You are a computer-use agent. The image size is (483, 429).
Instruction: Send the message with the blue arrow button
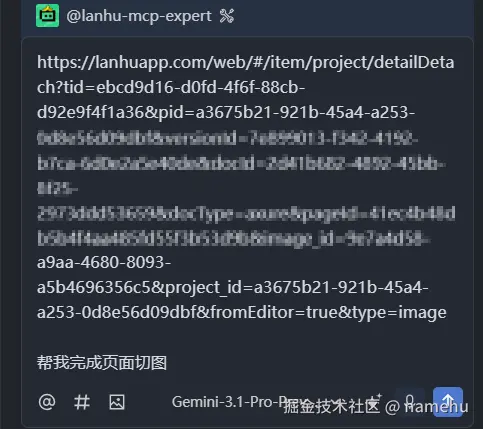click(448, 402)
